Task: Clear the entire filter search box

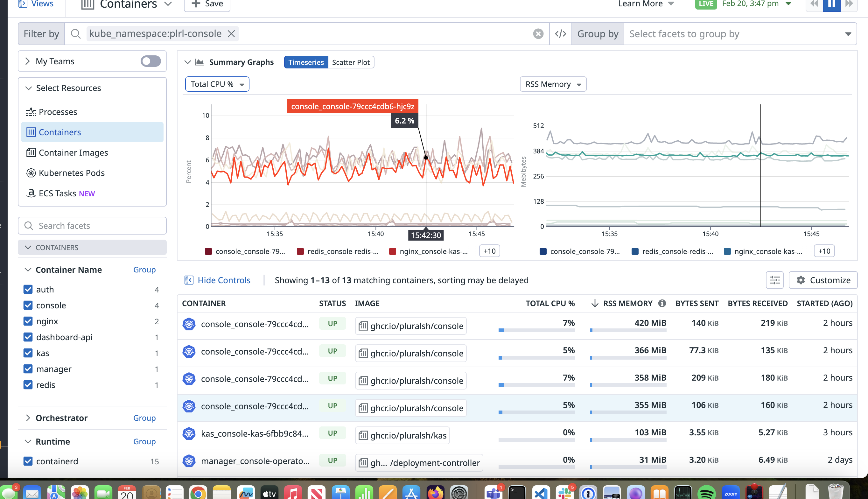Action: tap(538, 34)
